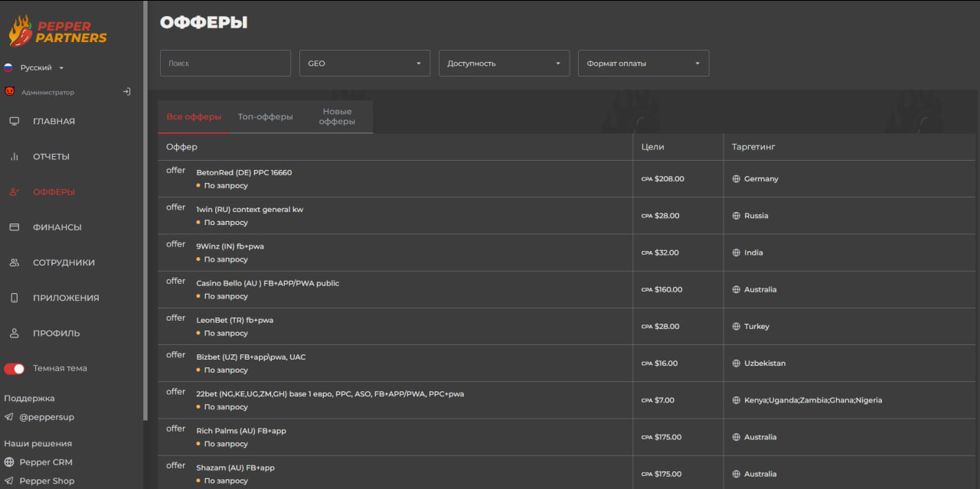Expand the Доступность dropdown
980x489 pixels.
504,64
